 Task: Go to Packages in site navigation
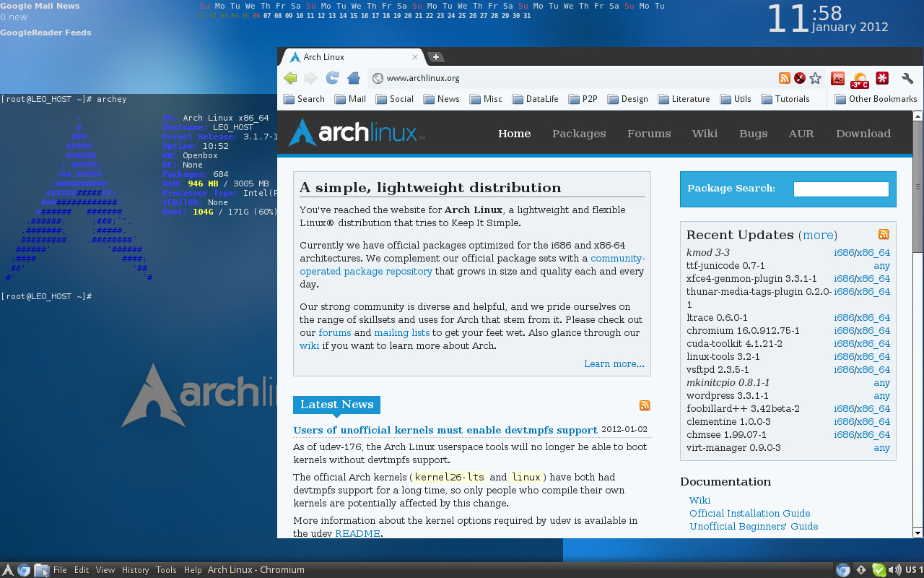tap(579, 134)
